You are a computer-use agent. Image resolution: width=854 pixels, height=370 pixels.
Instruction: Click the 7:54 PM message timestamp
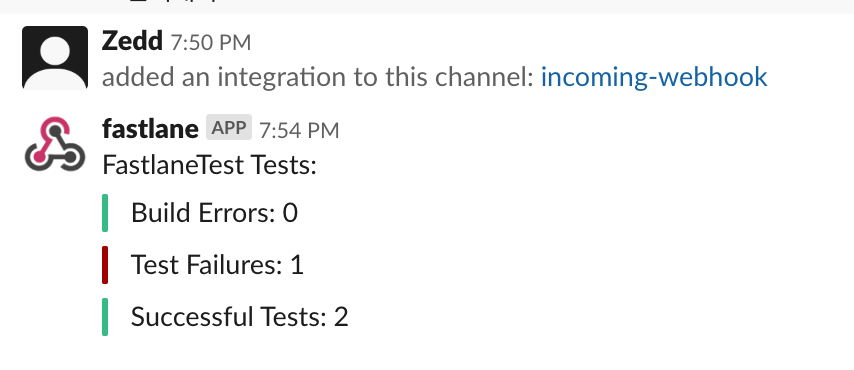(299, 131)
